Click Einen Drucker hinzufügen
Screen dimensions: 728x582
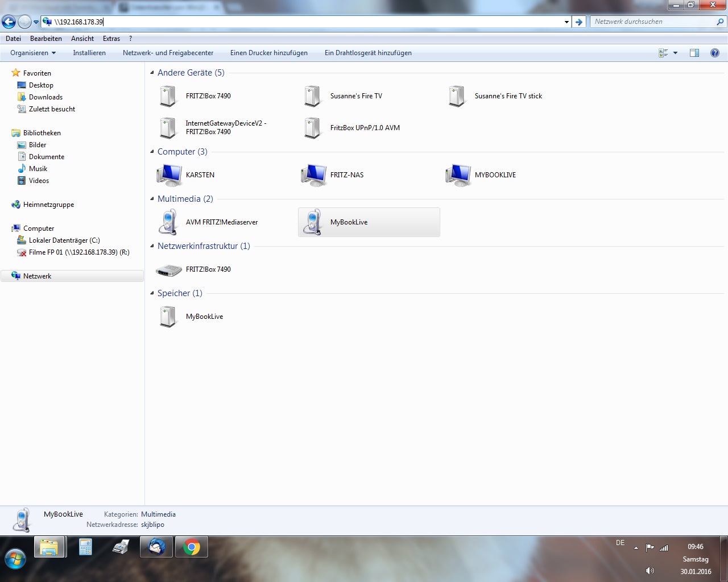click(x=268, y=53)
